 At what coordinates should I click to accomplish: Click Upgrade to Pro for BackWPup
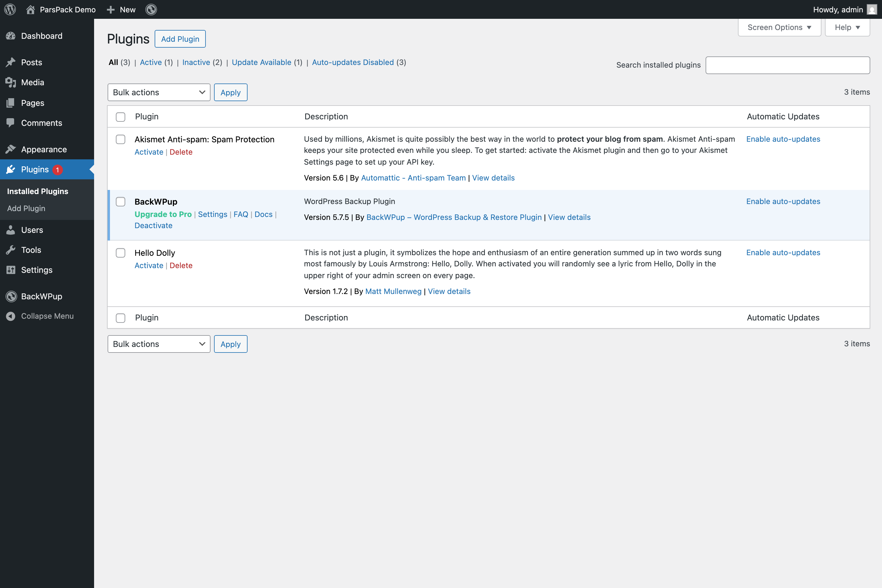163,214
